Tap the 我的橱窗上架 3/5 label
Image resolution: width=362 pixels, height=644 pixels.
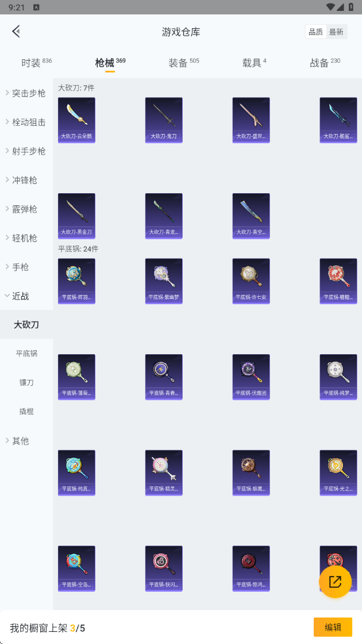[x=48, y=628]
